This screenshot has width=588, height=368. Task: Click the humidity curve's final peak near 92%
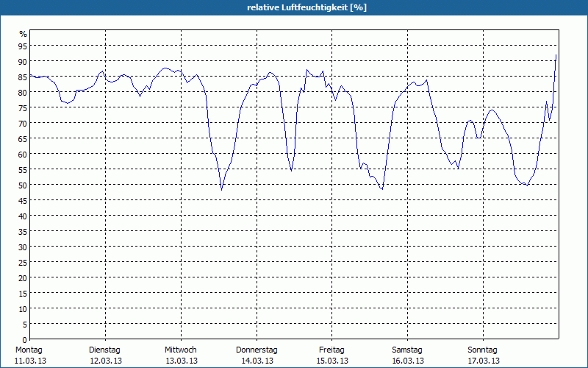(x=556, y=56)
